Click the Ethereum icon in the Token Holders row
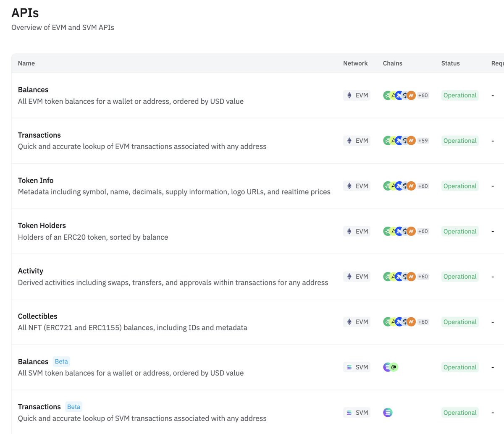Viewport: 504px width, 434px height. 349,231
